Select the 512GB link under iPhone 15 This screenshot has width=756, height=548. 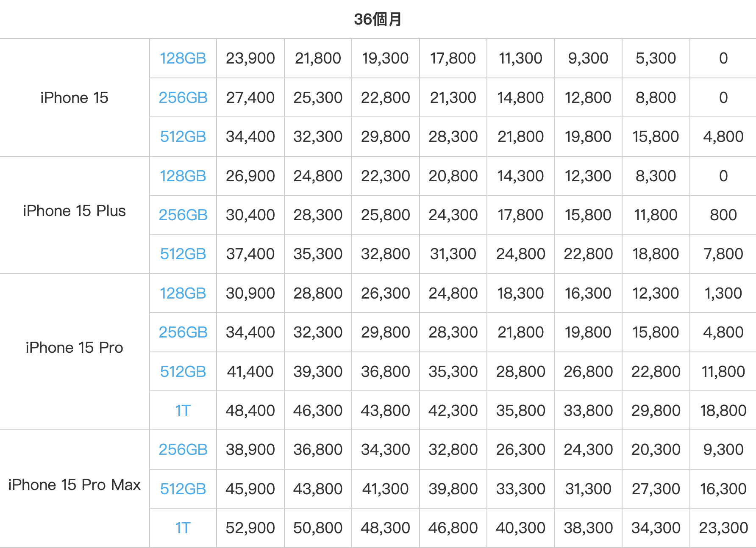point(183,137)
